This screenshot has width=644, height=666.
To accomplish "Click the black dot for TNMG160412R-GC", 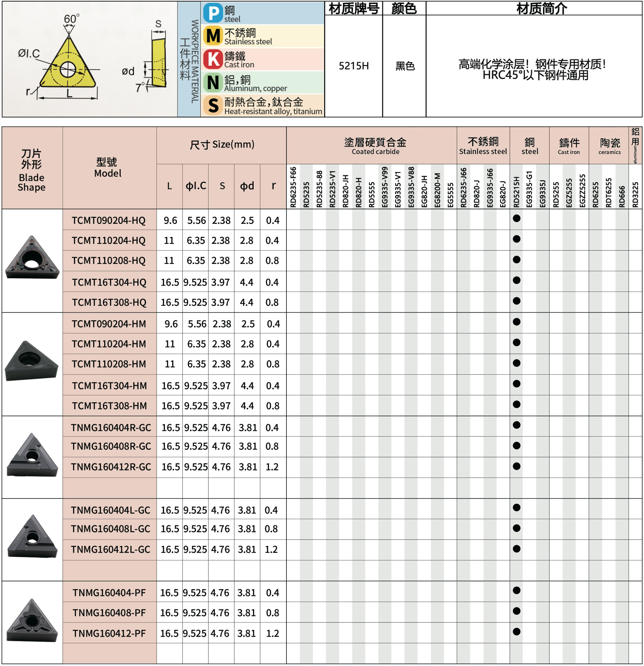I will (x=516, y=466).
